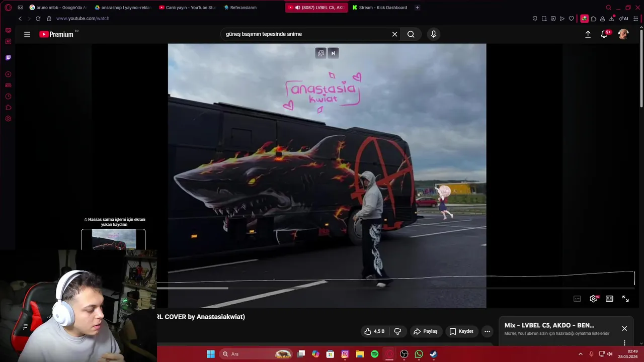Image resolution: width=644 pixels, height=362 pixels.
Task: Submit search with the magnifier button
Action: coord(411,34)
